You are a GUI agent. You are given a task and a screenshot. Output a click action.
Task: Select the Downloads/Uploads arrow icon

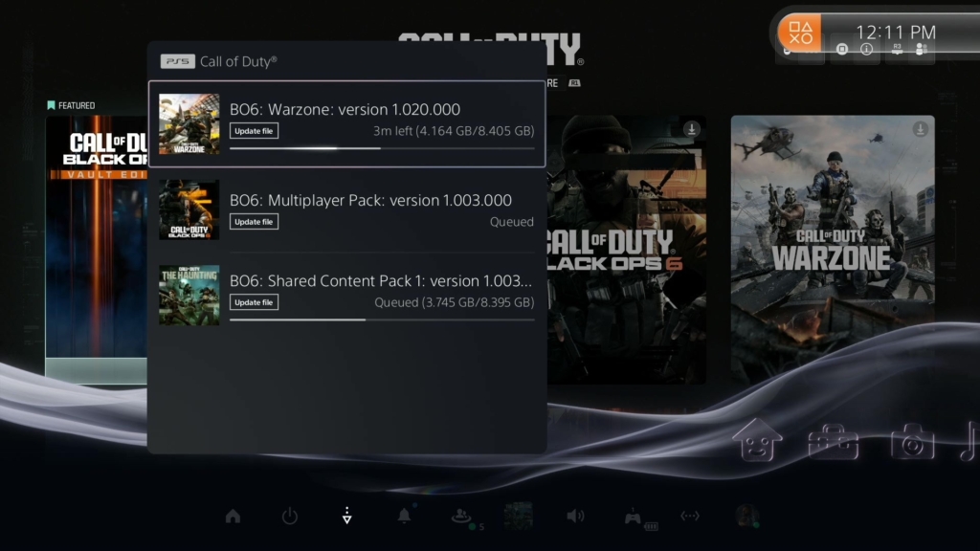coord(346,517)
